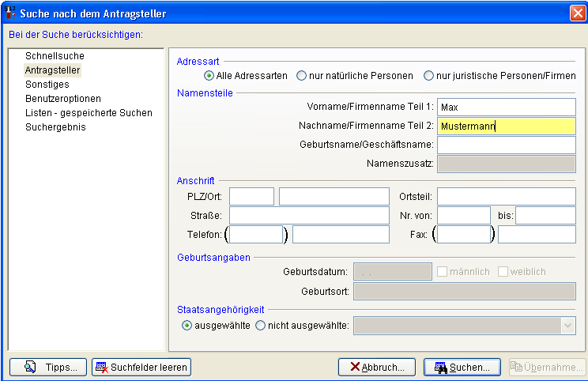Select 'Listen - gespeicherte Suchen' entry
Image resolution: width=588 pixels, height=381 pixels.
point(89,113)
